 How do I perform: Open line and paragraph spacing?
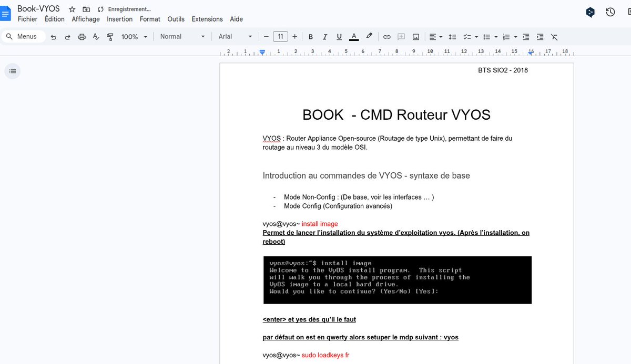click(452, 37)
